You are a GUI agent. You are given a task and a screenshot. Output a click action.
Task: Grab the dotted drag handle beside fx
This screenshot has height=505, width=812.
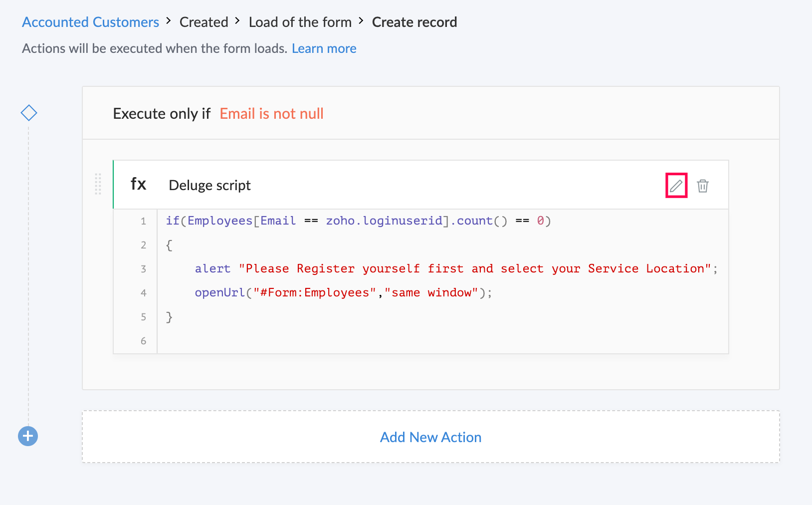98,184
